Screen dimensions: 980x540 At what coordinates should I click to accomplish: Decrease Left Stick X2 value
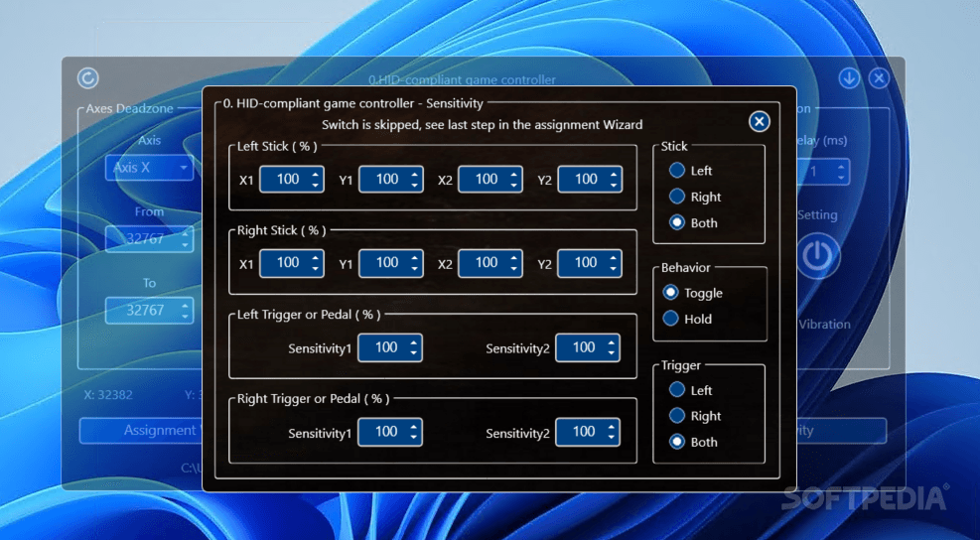point(514,185)
